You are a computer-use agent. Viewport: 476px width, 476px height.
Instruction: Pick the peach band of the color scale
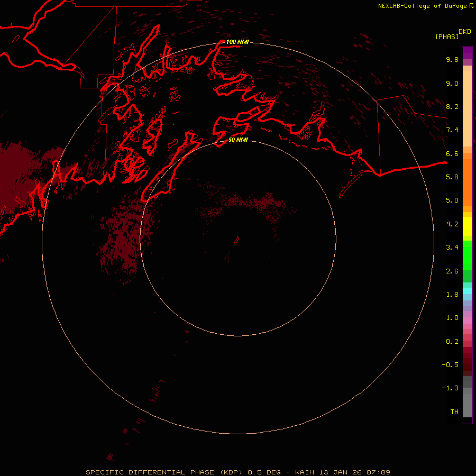467,108
